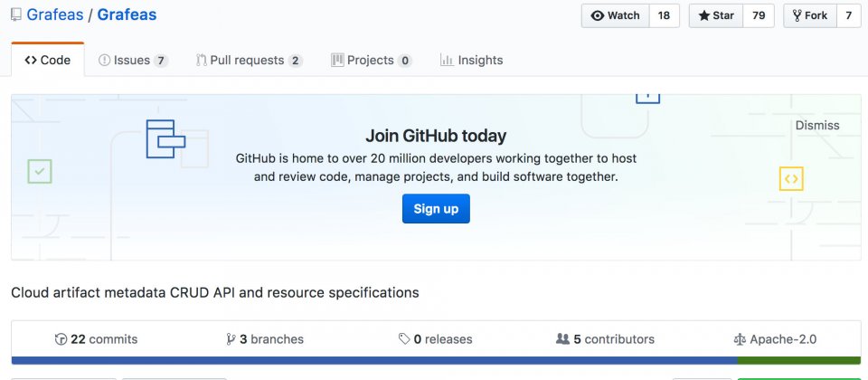Go to the Projects tab
868x380 pixels.
pyautogui.click(x=372, y=60)
